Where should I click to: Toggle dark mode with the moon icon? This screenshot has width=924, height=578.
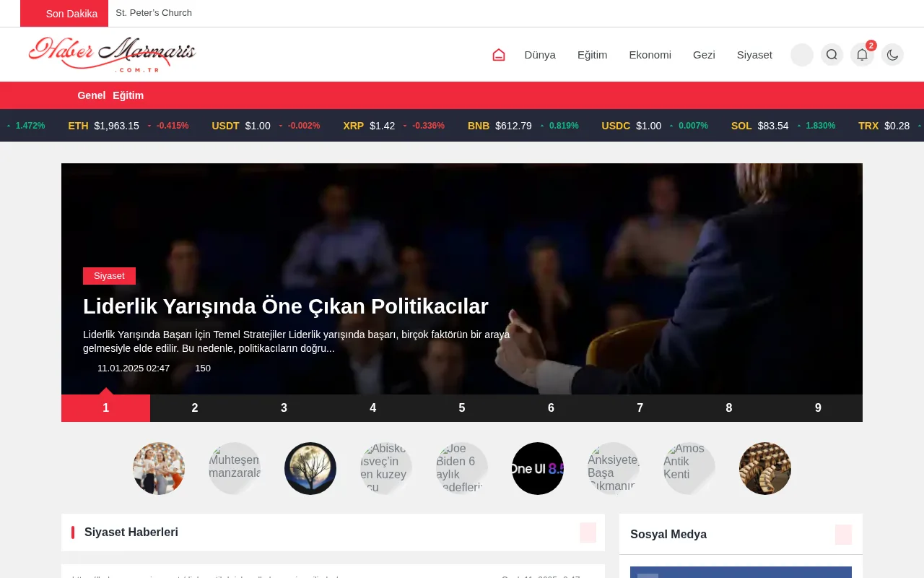pos(892,54)
